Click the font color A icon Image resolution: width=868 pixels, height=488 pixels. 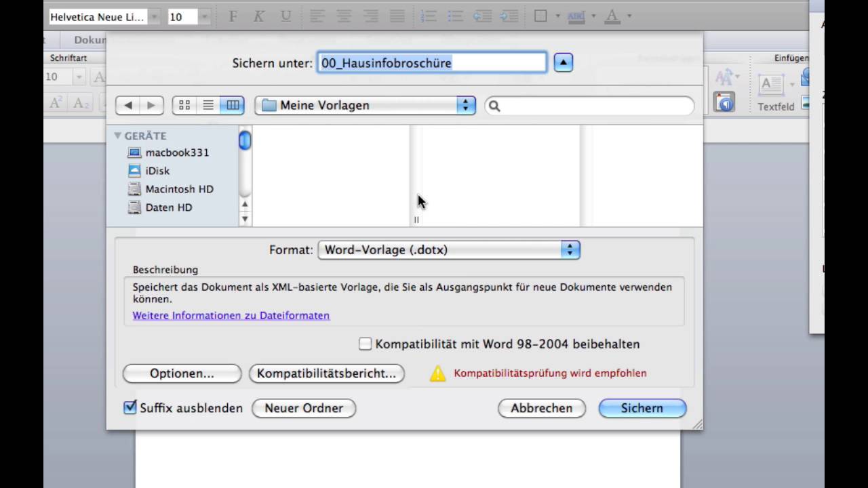coord(612,16)
